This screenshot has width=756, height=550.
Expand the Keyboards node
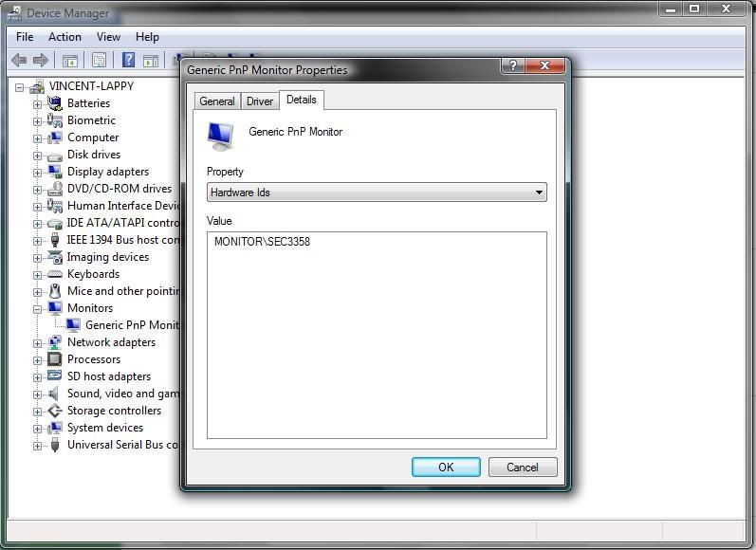point(37,275)
